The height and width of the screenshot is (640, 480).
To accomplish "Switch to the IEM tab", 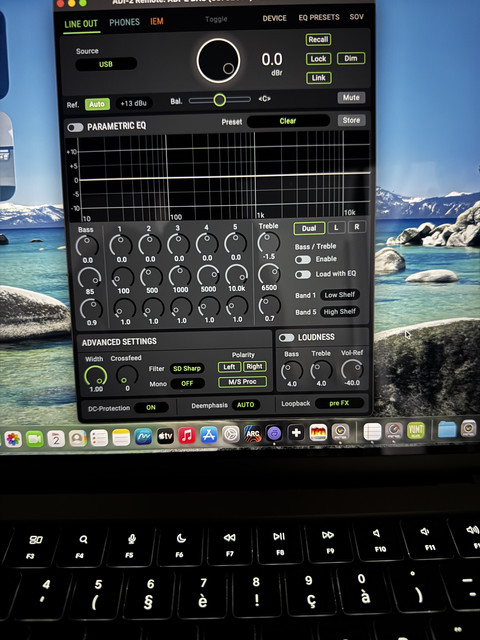I will click(x=157, y=21).
